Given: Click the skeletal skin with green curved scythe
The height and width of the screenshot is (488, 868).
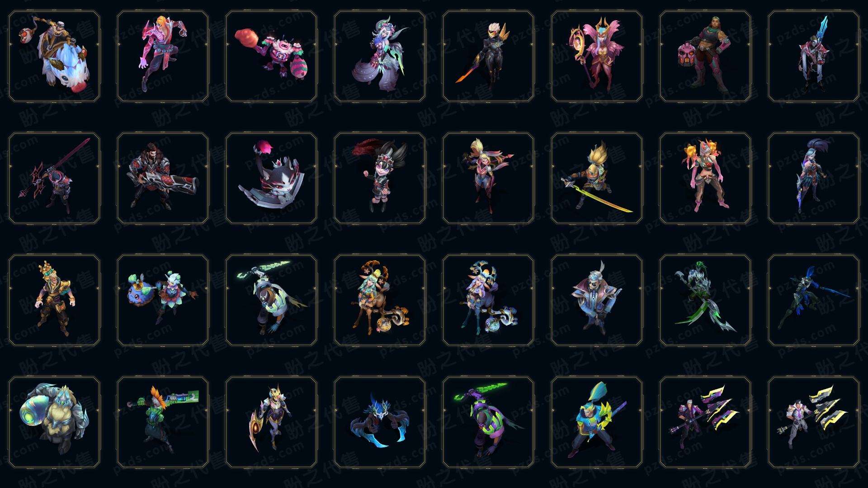Looking at the screenshot, I should point(705,300).
